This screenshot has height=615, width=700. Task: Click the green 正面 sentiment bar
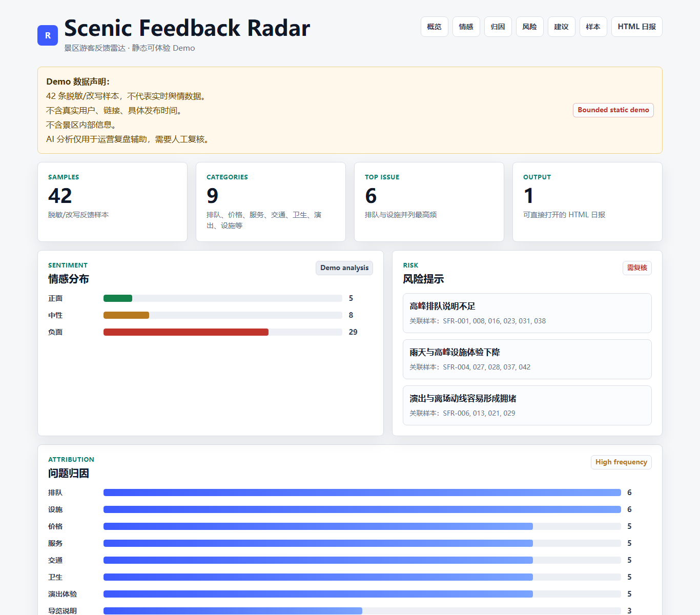click(118, 298)
